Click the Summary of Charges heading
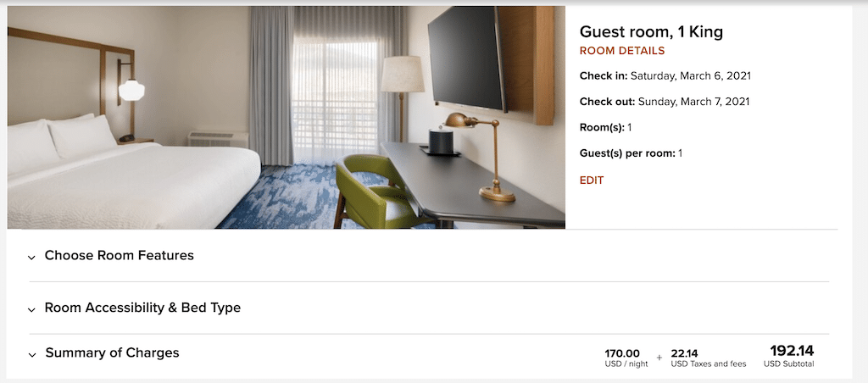 click(113, 352)
